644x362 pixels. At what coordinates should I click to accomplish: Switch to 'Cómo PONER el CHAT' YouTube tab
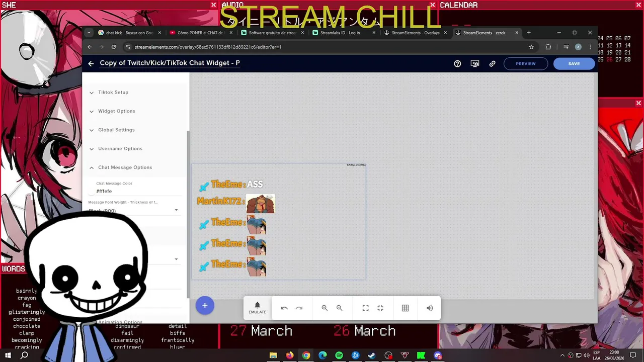tap(201, 33)
